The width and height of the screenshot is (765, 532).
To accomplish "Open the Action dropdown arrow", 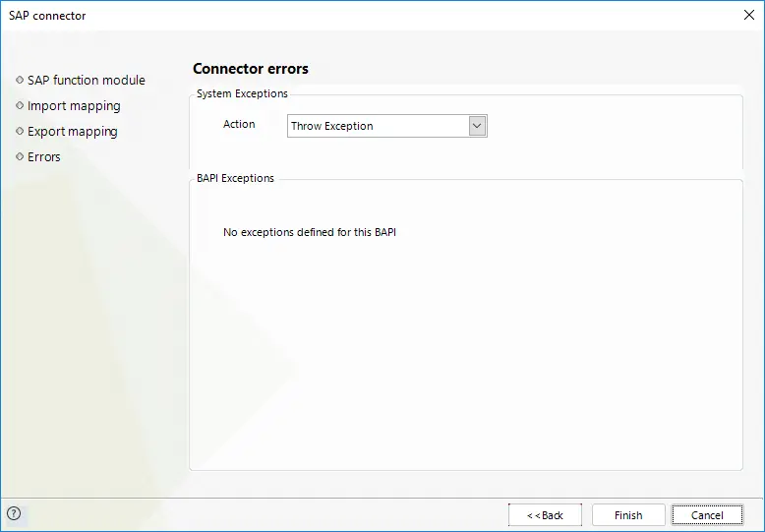I will [x=477, y=126].
